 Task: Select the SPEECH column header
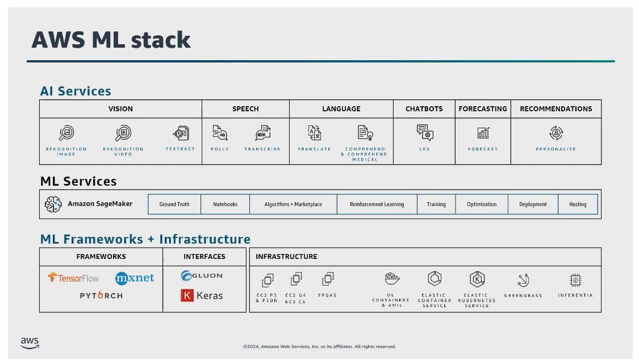click(245, 109)
